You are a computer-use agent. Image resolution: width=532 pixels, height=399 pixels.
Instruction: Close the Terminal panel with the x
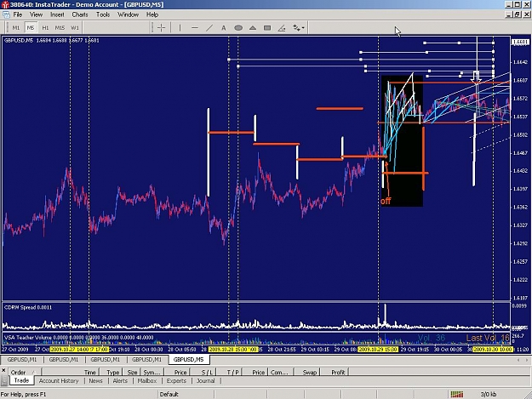click(x=3, y=371)
